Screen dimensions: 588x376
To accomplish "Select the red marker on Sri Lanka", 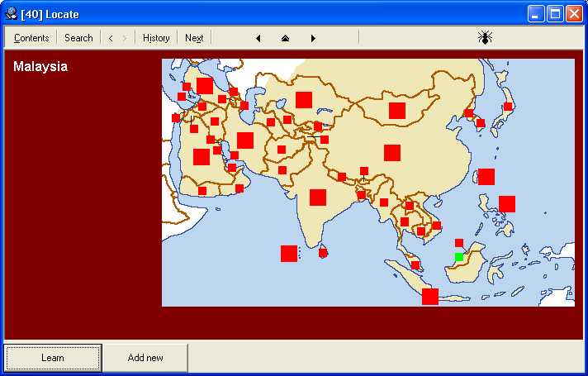I will pos(325,253).
